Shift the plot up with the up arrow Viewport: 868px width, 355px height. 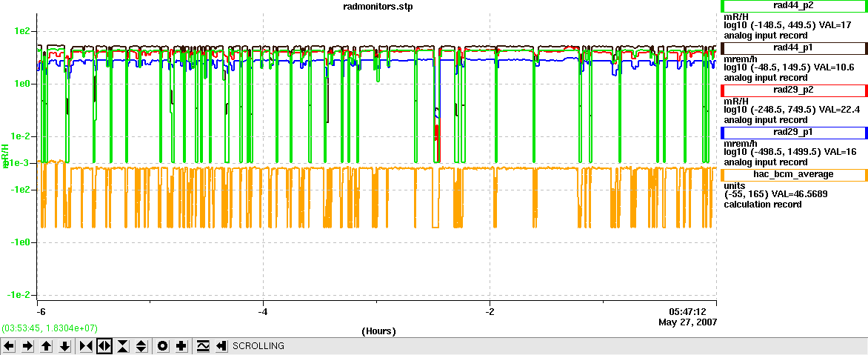tap(47, 346)
